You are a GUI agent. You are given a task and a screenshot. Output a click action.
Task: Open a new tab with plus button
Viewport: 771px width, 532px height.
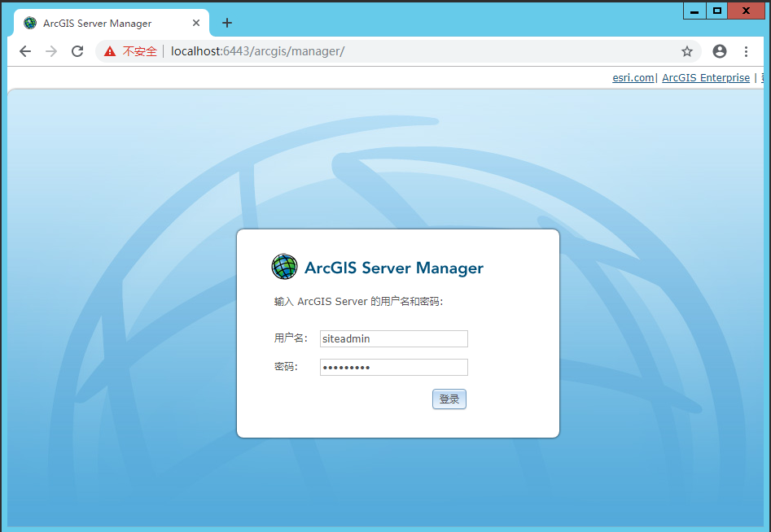point(226,23)
